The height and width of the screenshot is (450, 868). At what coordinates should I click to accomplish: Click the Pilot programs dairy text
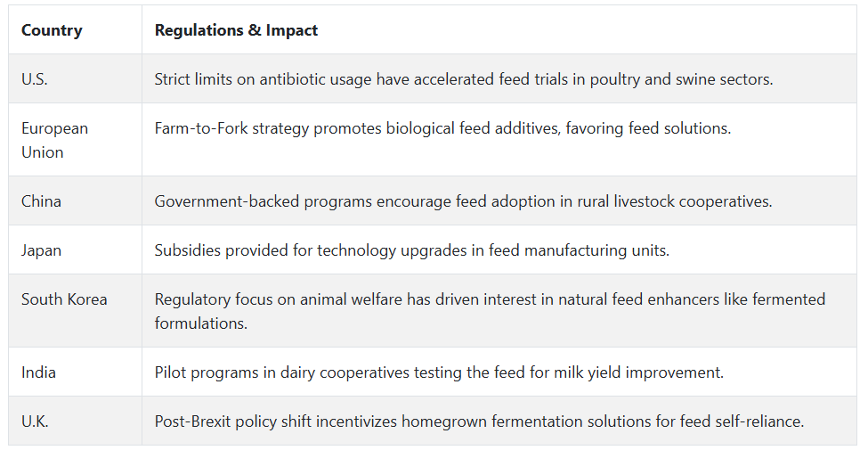tap(439, 372)
